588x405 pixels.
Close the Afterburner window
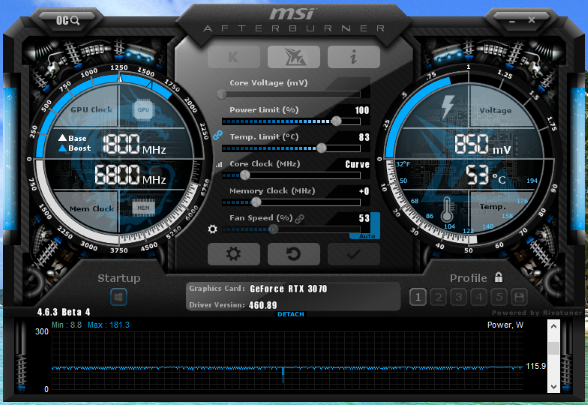tap(531, 20)
